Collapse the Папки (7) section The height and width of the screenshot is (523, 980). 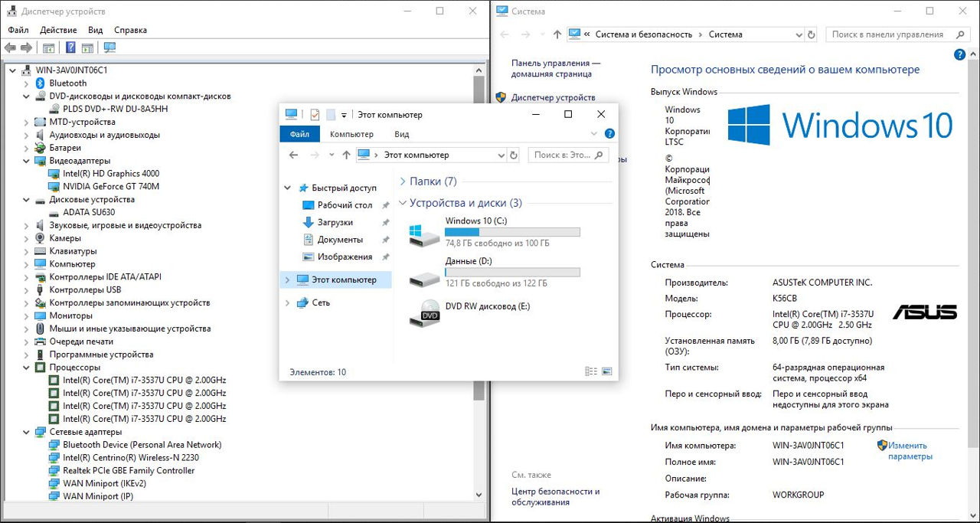click(403, 181)
